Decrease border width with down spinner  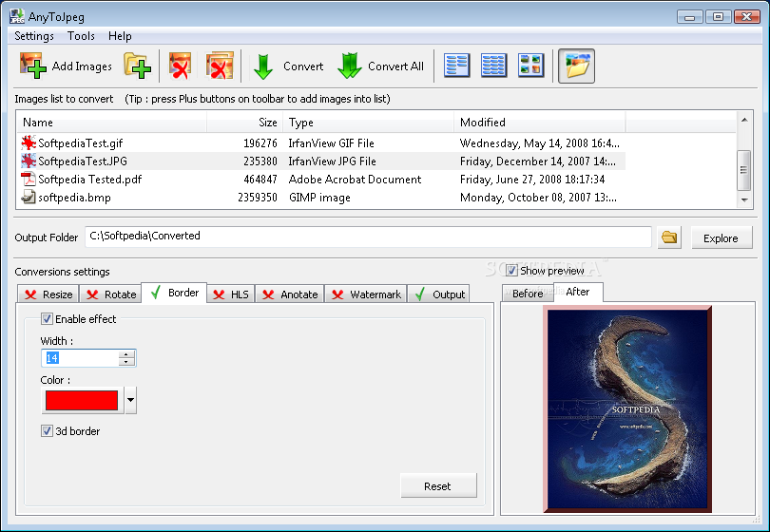(x=126, y=362)
